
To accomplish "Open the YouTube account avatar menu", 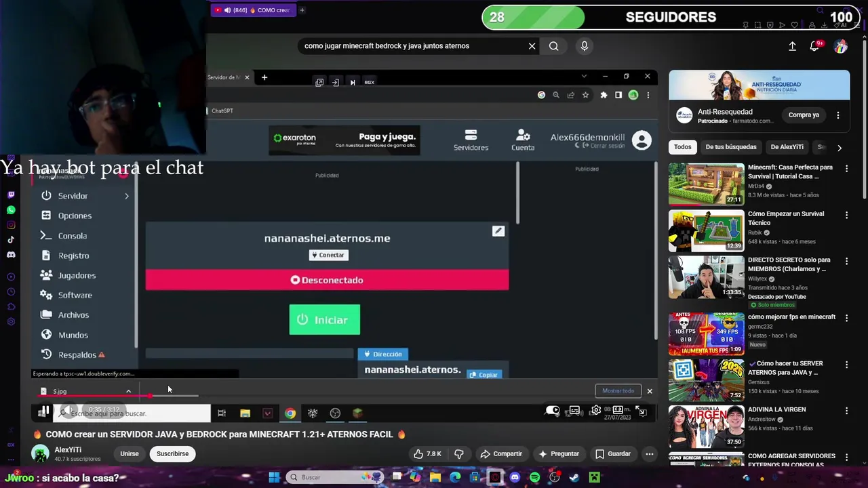I will coord(841,46).
